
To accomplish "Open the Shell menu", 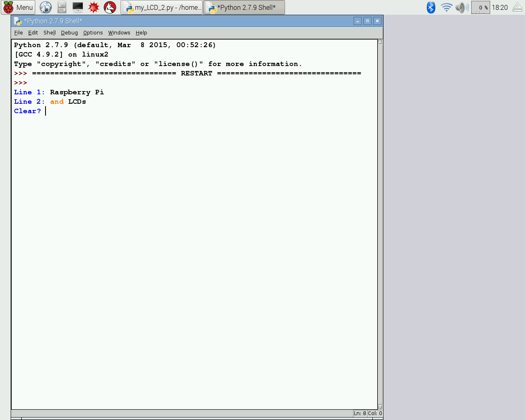I will tap(50, 33).
